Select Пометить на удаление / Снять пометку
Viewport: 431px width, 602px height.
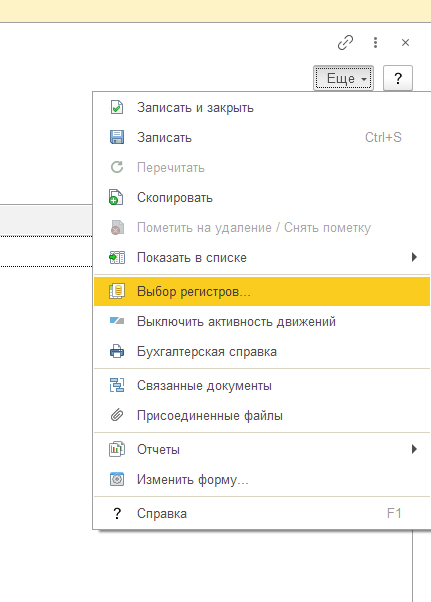[254, 228]
